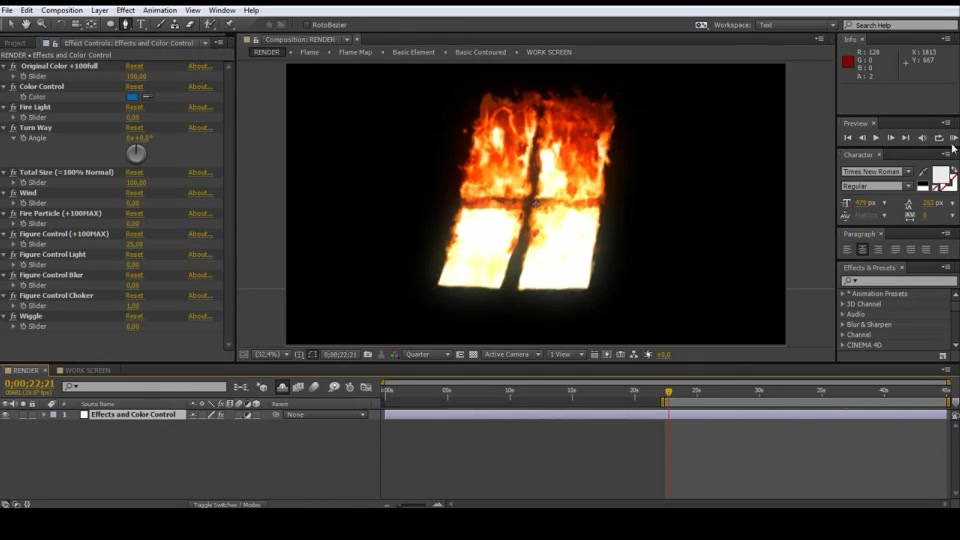Select the Unified Camera tool
This screenshot has width=960, height=540.
(x=76, y=24)
